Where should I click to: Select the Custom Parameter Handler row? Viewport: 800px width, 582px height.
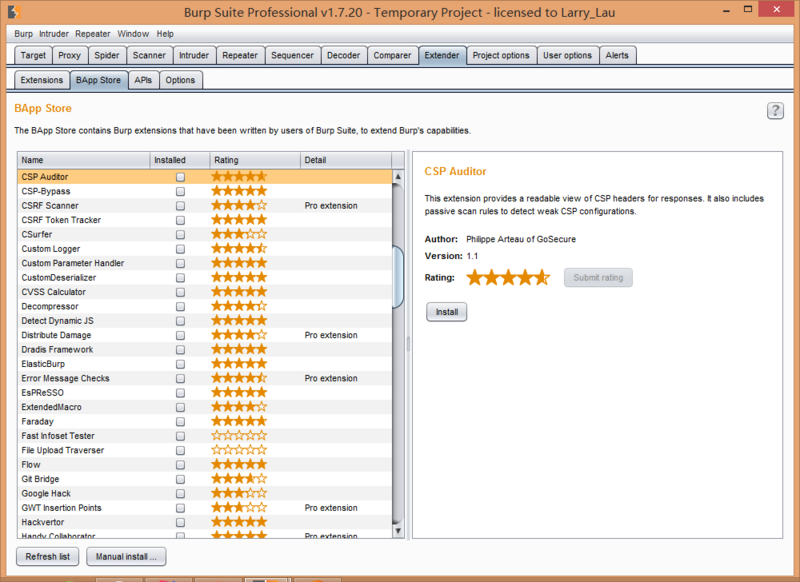(205, 263)
